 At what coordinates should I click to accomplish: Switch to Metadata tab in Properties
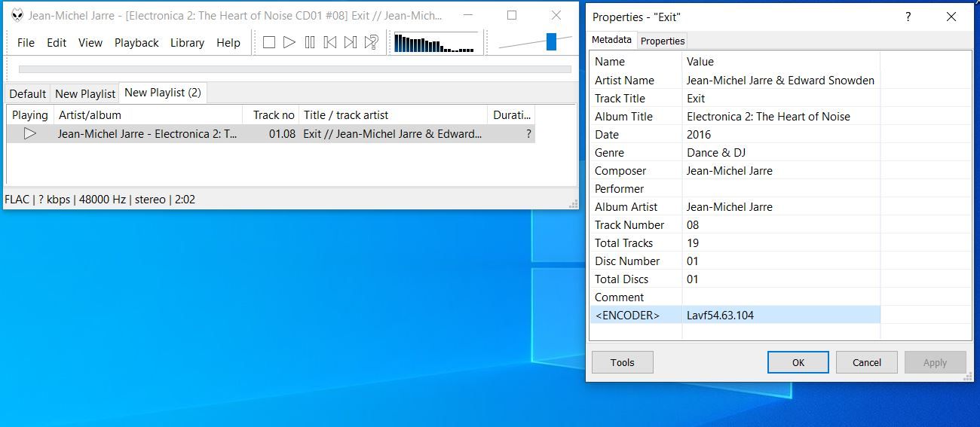click(x=611, y=40)
